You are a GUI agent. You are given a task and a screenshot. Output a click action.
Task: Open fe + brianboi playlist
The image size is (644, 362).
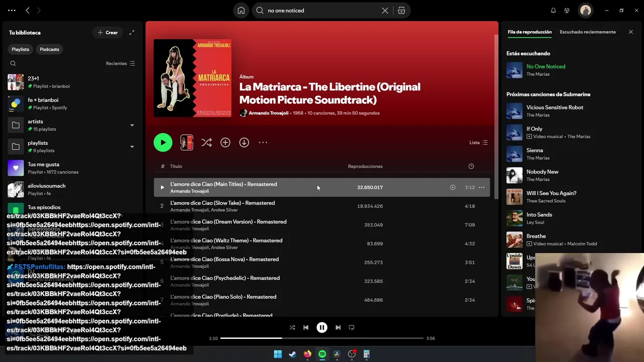pos(72,104)
